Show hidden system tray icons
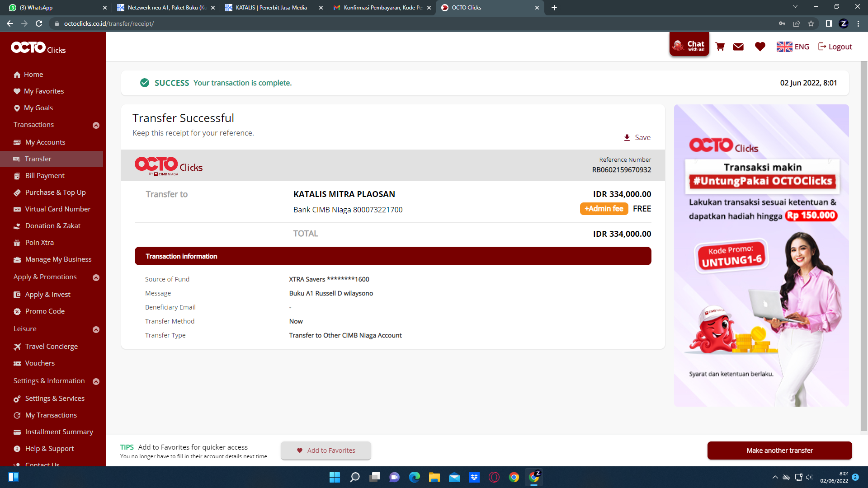The height and width of the screenshot is (488, 868). (x=775, y=477)
